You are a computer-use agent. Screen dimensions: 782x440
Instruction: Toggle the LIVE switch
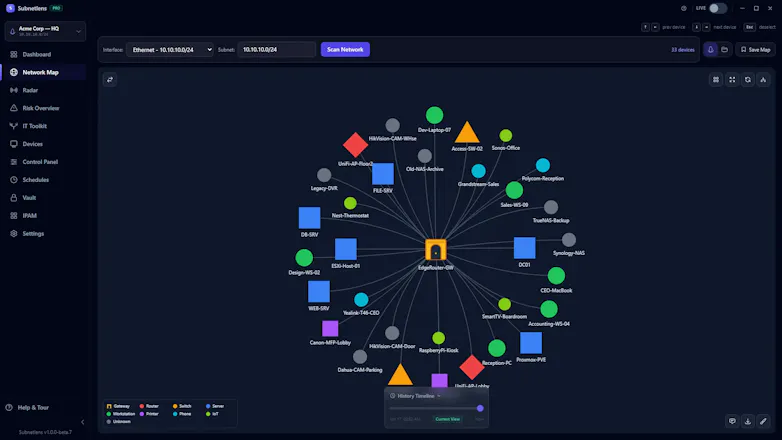coord(718,8)
